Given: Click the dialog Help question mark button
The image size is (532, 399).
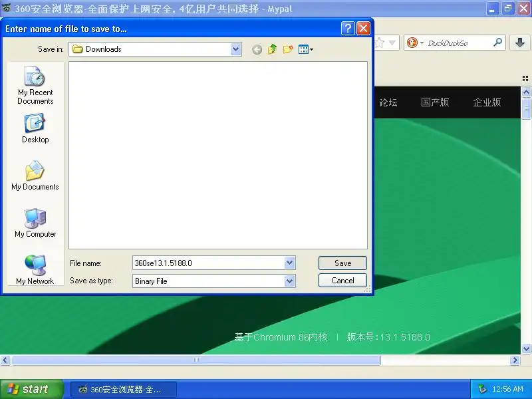Looking at the screenshot, I should tap(348, 29).
